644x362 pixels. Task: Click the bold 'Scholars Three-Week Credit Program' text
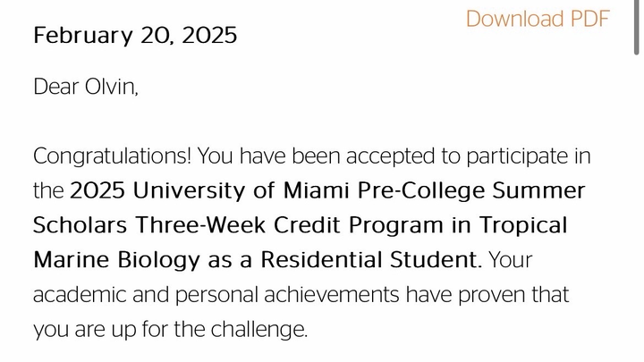238,225
